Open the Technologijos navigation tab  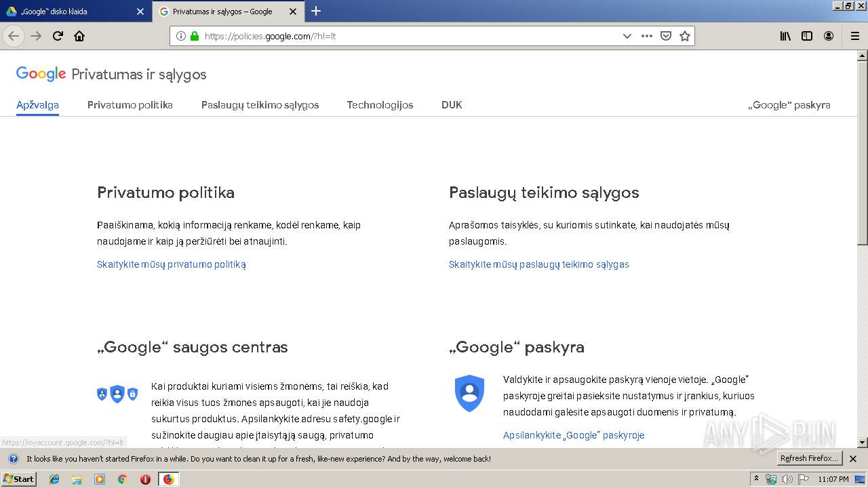[x=380, y=105]
